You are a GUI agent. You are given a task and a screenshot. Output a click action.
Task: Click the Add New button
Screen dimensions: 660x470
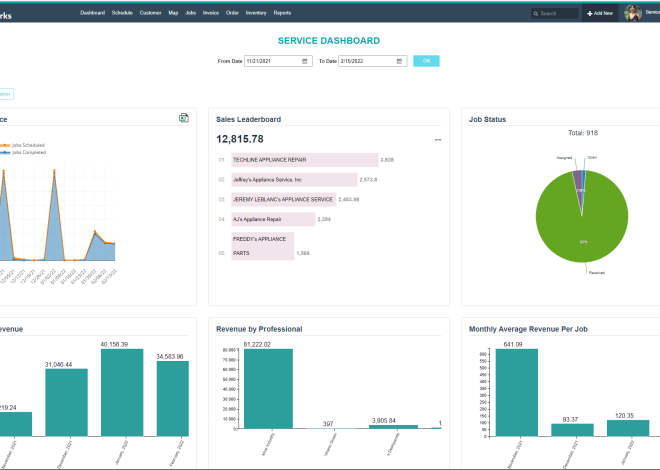tap(600, 13)
